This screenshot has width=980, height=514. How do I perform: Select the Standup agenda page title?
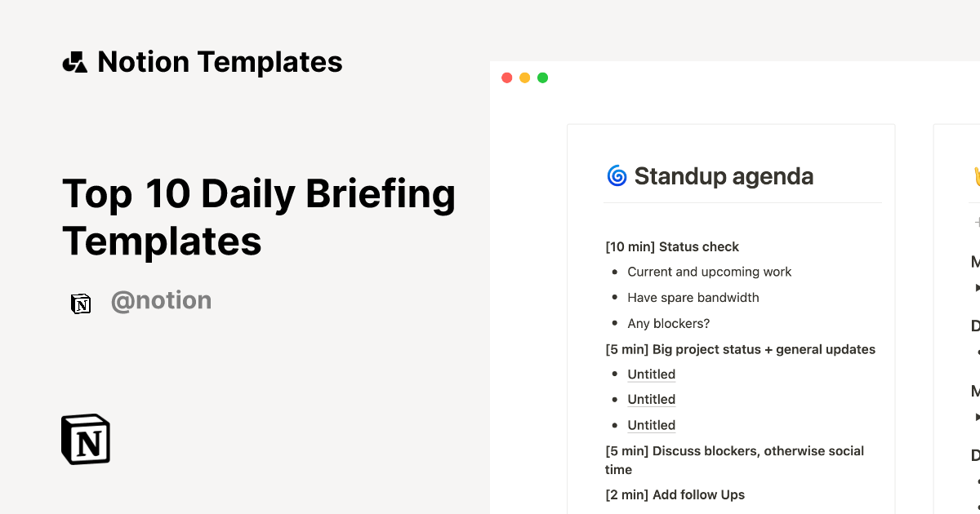coord(724,176)
